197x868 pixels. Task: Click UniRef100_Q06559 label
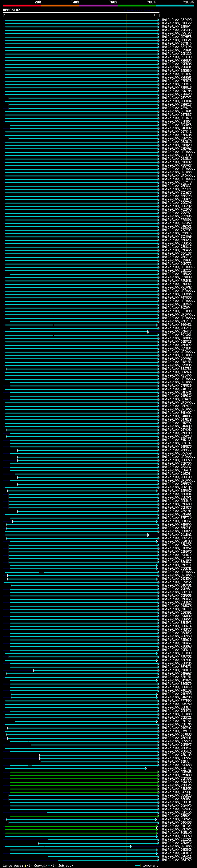coord(177,454)
